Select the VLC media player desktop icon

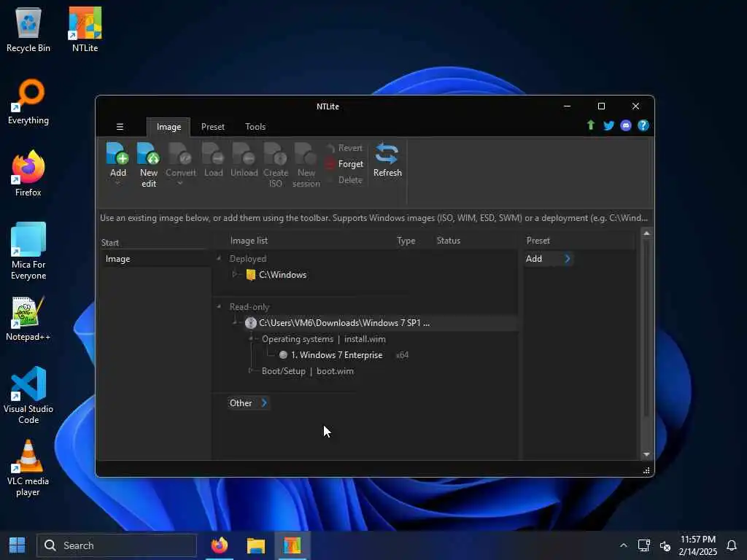(x=28, y=468)
